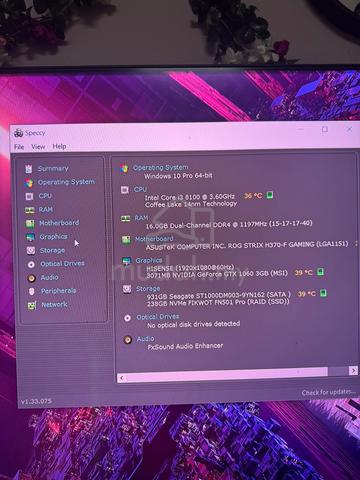Screen dimensions: 360x480
Task: Click green status icon beside storage temperature
Action: point(323,293)
